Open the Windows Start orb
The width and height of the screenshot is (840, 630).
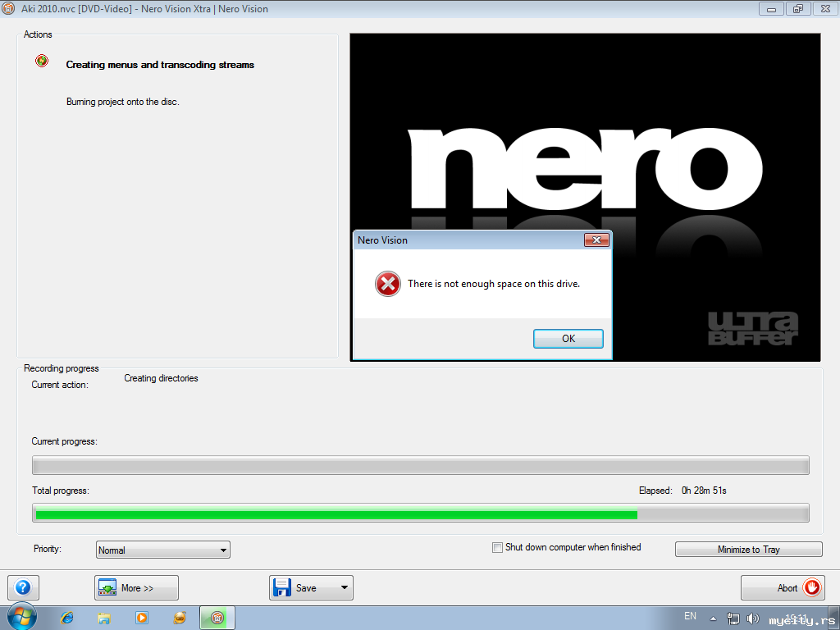point(22,617)
